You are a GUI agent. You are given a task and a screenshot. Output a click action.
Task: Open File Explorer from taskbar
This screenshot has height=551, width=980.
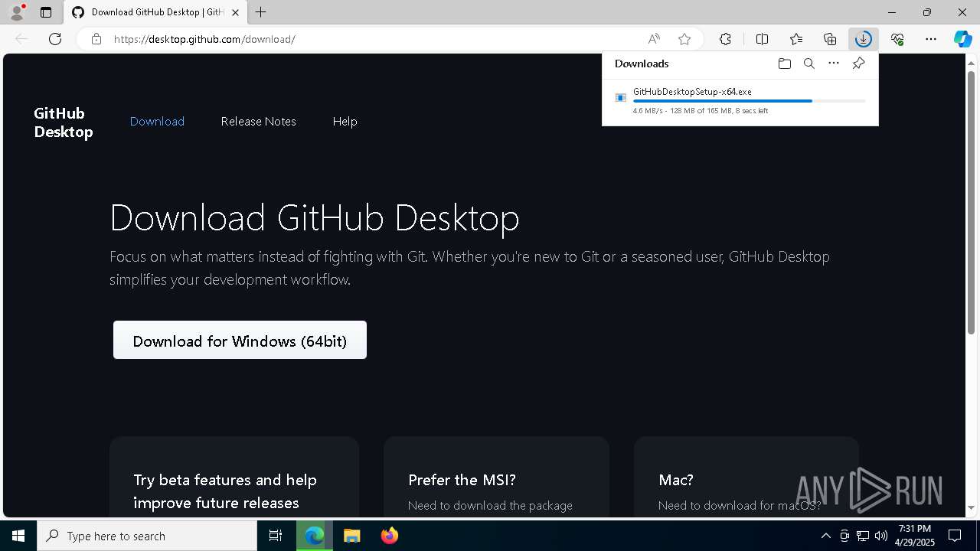click(x=351, y=536)
